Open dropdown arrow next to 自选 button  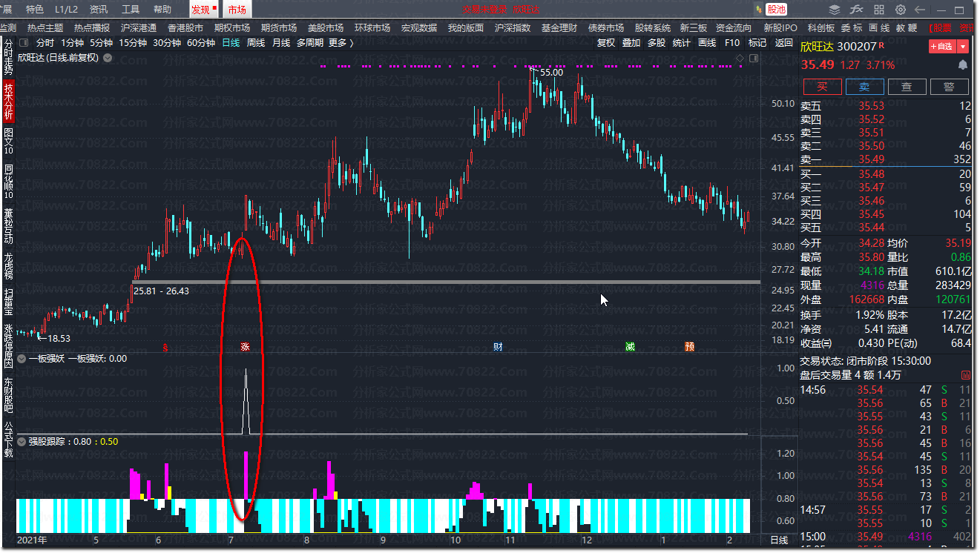coord(963,46)
